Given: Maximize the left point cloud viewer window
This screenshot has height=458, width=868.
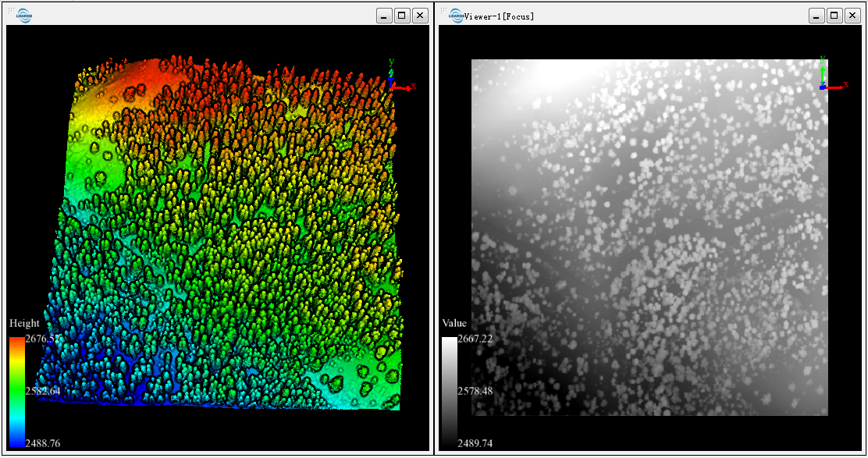Looking at the screenshot, I should click(402, 16).
